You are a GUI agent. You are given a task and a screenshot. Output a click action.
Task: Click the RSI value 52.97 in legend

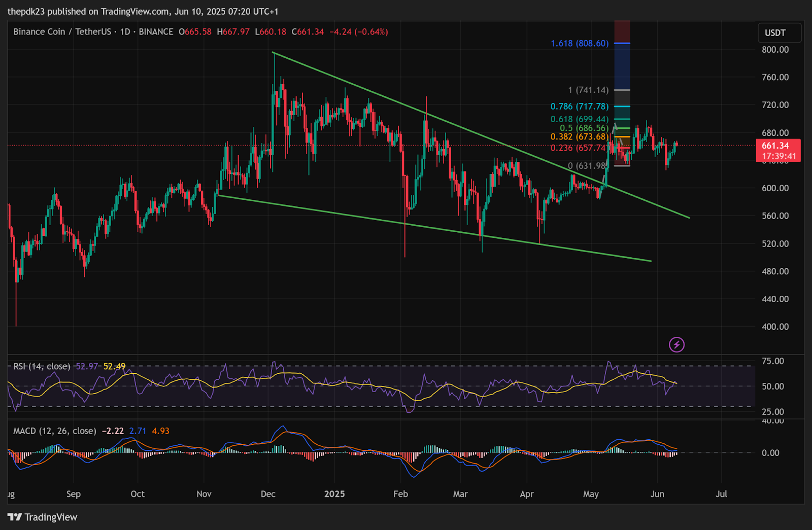[86, 366]
